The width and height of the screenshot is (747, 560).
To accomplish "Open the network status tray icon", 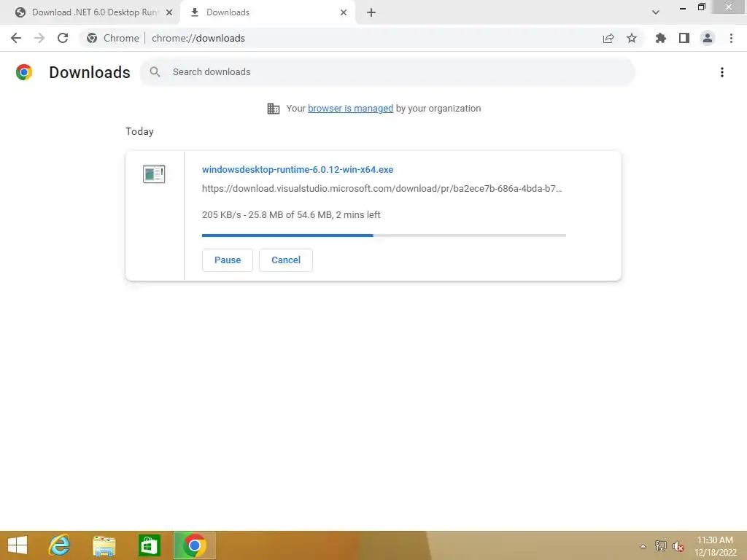I will [661, 545].
